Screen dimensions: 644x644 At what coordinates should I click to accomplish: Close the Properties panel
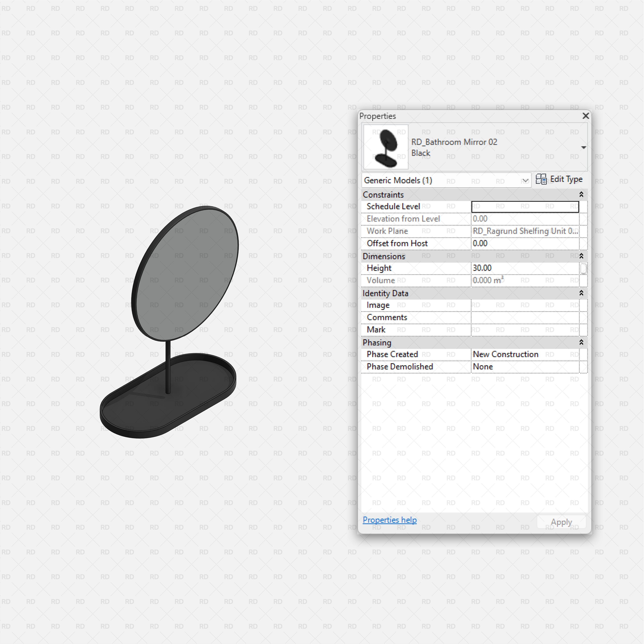(585, 116)
